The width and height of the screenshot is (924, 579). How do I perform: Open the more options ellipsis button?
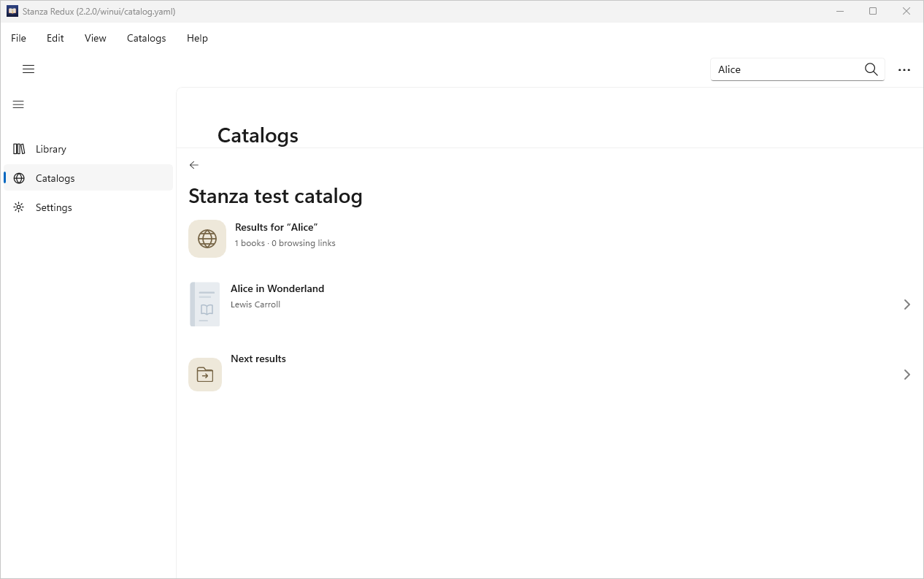[x=904, y=69]
